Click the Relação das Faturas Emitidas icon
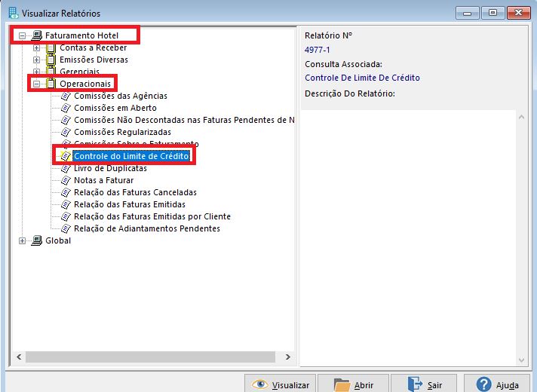 point(66,204)
